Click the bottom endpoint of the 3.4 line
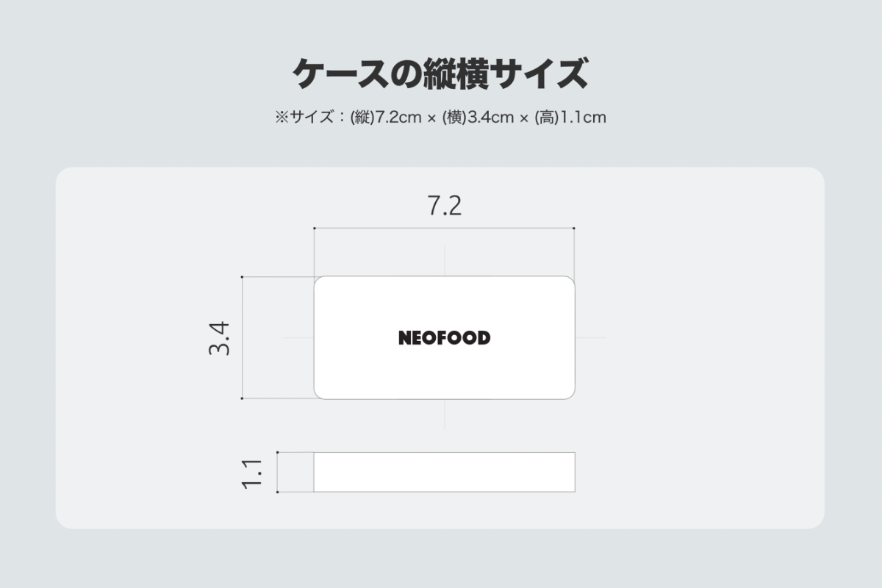The width and height of the screenshot is (882, 588). pos(243,398)
